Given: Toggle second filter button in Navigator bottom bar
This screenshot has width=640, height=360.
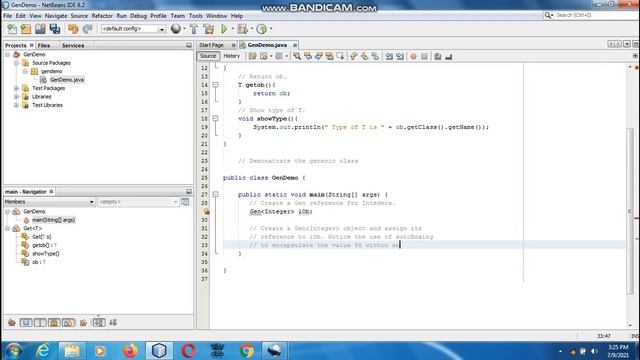Looking at the screenshot, I should coord(40,323).
